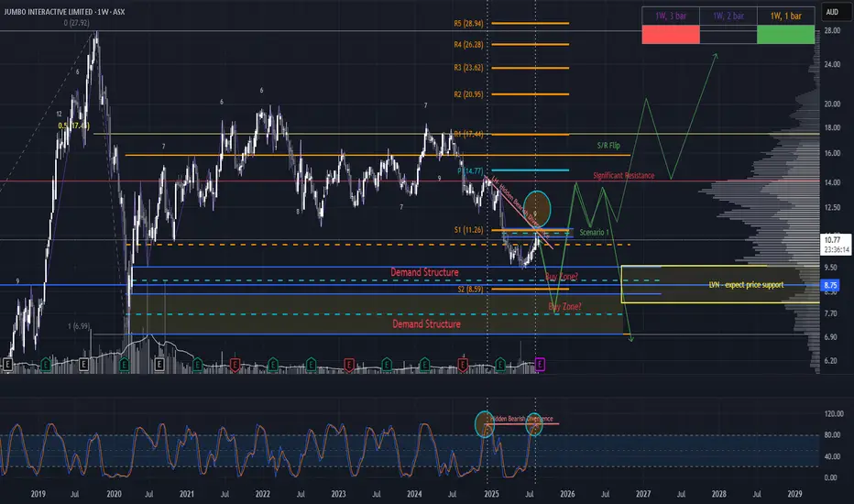Select the R3 (23.62) pivot label
Screen dimensions: 854x504
468,68
